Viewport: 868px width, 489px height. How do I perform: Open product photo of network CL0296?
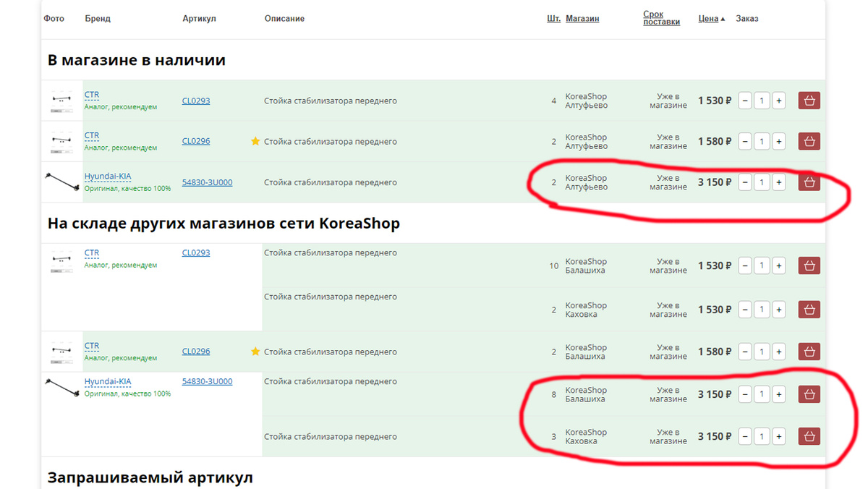click(61, 352)
